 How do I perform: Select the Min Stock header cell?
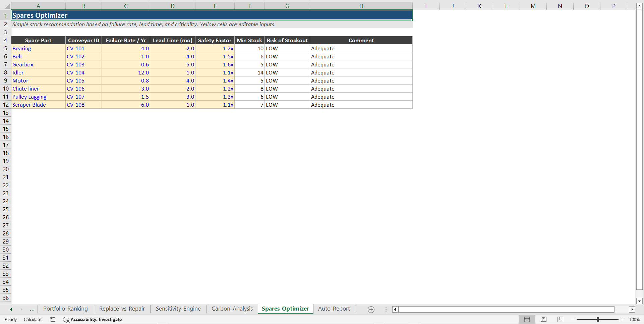(x=249, y=40)
